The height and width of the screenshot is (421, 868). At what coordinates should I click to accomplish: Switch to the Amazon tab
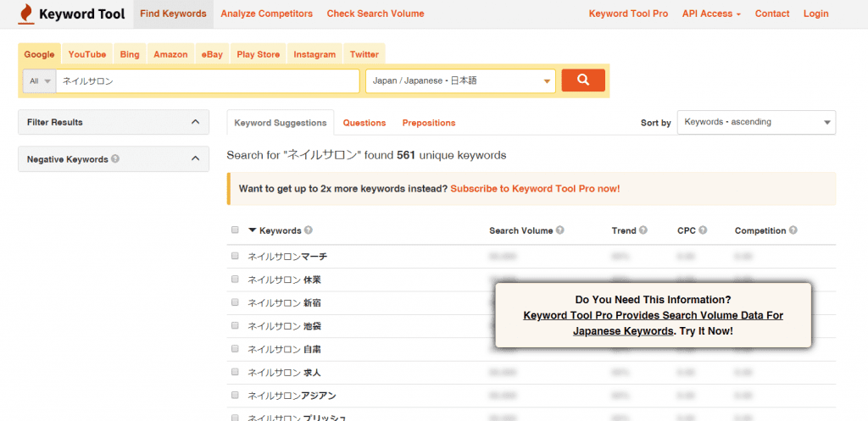tap(170, 54)
